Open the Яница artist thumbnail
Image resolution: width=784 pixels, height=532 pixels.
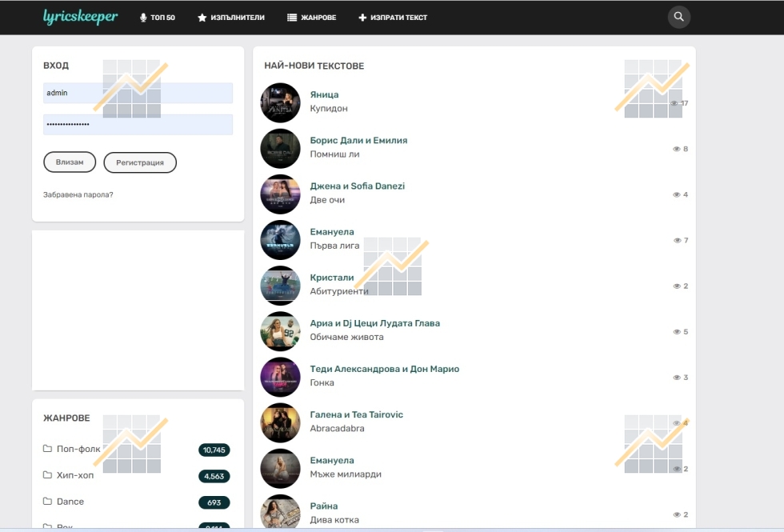tap(280, 102)
